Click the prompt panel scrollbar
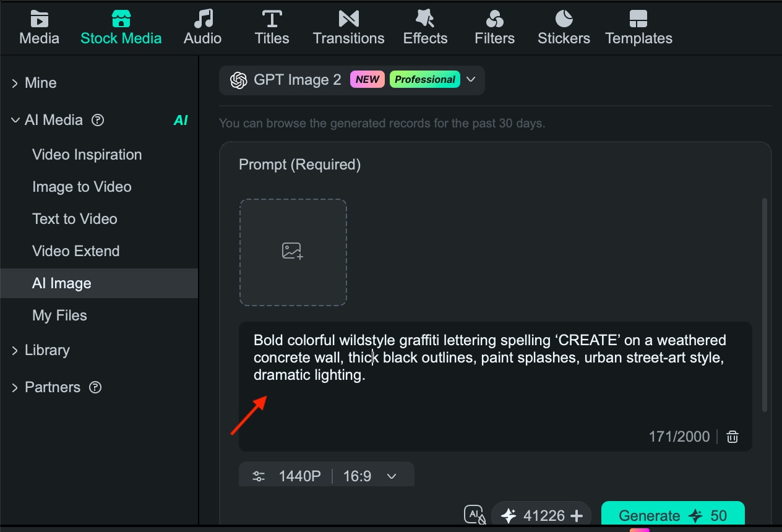 [765, 305]
